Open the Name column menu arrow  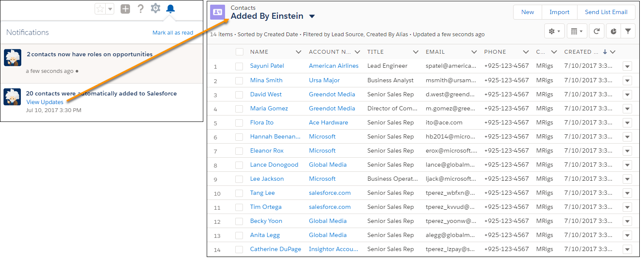[x=298, y=52]
